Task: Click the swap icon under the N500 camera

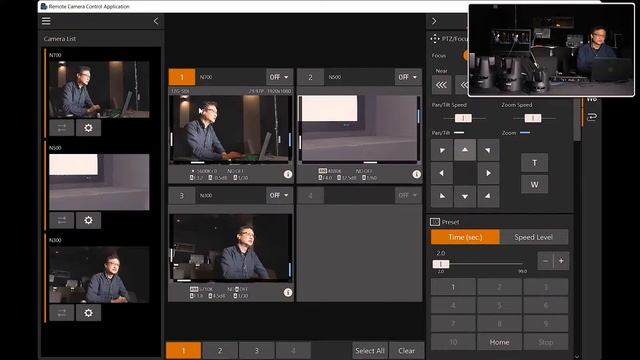Action: 62,220
